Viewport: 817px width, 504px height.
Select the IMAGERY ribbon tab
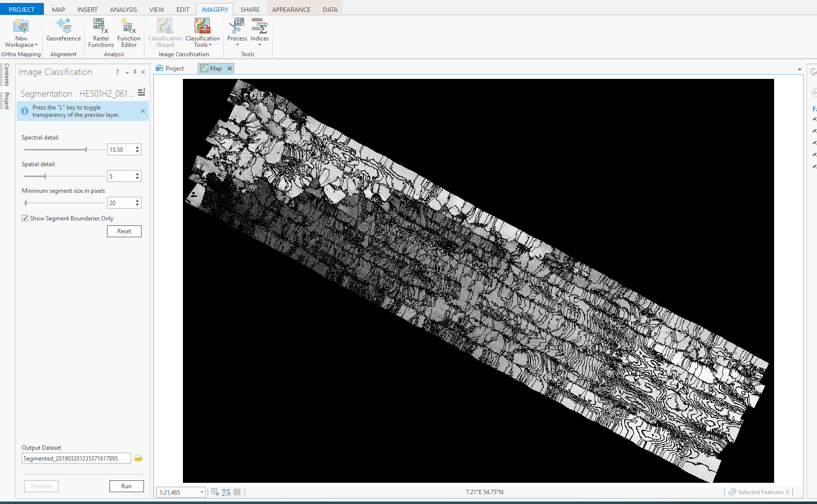pyautogui.click(x=215, y=9)
